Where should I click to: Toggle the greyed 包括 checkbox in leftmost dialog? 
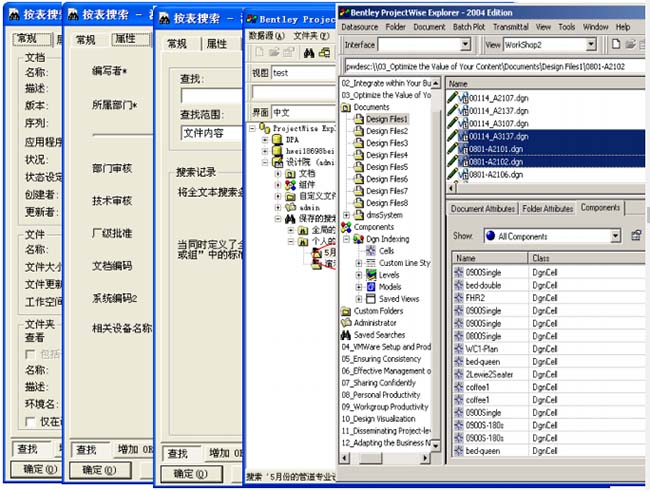pos(29,354)
